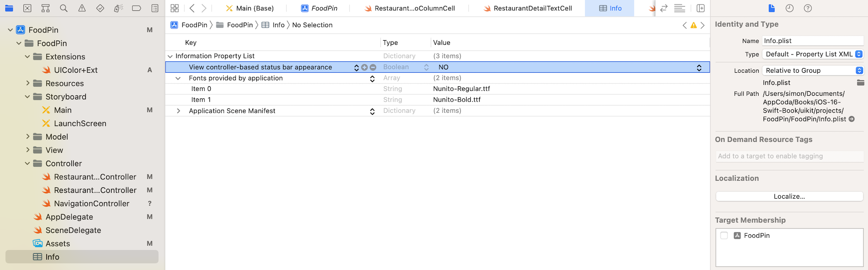Screen dimensions: 868x270
Task: Show the History inspector
Action: pyautogui.click(x=789, y=8)
